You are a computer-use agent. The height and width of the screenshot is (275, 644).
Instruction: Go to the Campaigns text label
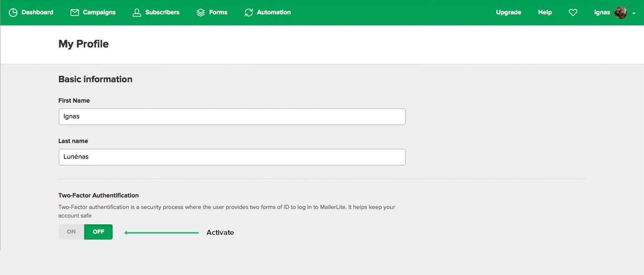click(x=99, y=13)
